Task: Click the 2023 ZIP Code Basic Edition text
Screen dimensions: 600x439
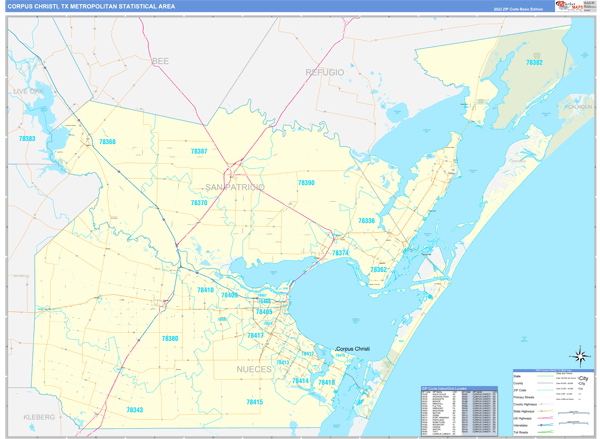Action: (x=515, y=9)
